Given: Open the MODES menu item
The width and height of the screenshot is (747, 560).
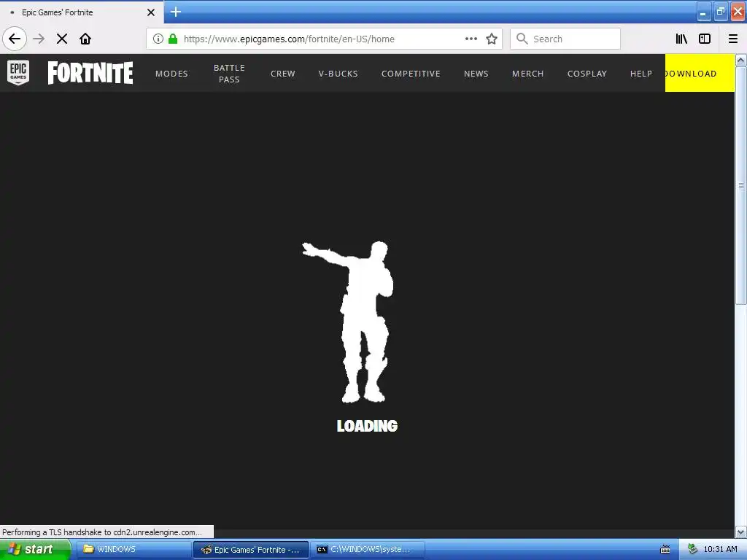Looking at the screenshot, I should (x=171, y=74).
